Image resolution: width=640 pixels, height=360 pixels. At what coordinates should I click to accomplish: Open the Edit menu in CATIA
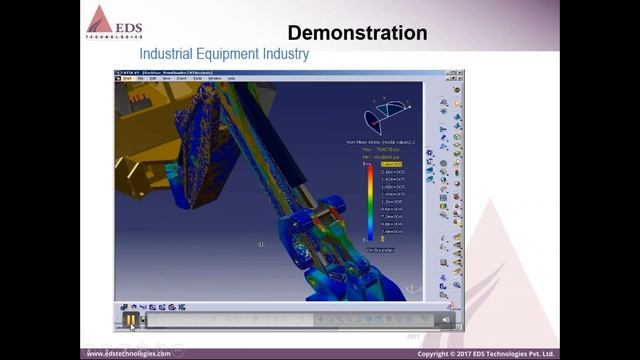[x=153, y=78]
